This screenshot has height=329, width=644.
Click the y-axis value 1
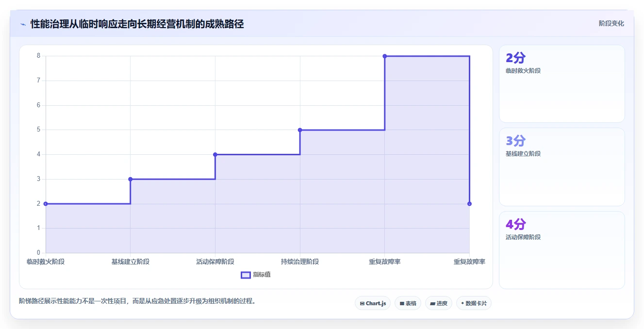coord(38,228)
